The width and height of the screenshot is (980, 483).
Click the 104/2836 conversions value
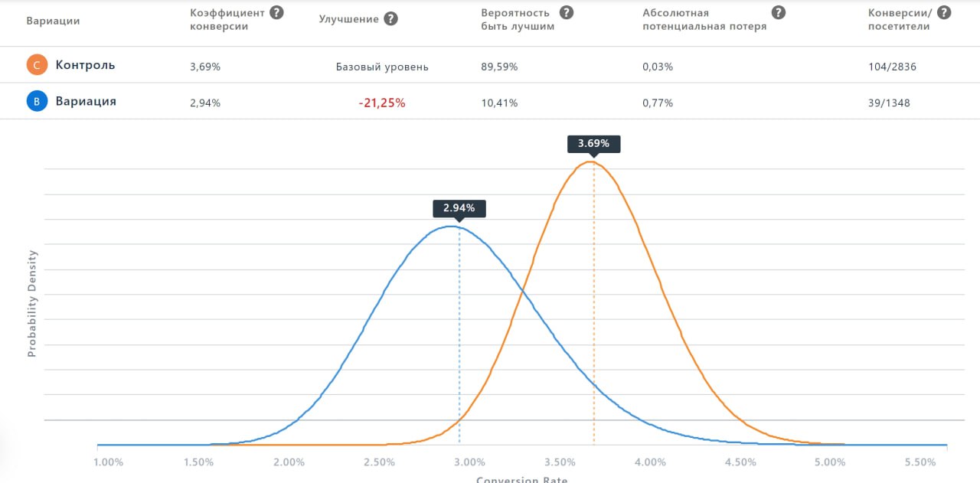point(893,67)
